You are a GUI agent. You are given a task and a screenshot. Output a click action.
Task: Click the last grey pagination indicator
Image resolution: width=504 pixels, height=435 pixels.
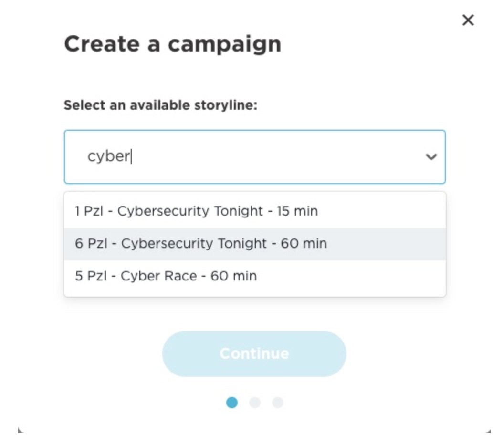[278, 403]
